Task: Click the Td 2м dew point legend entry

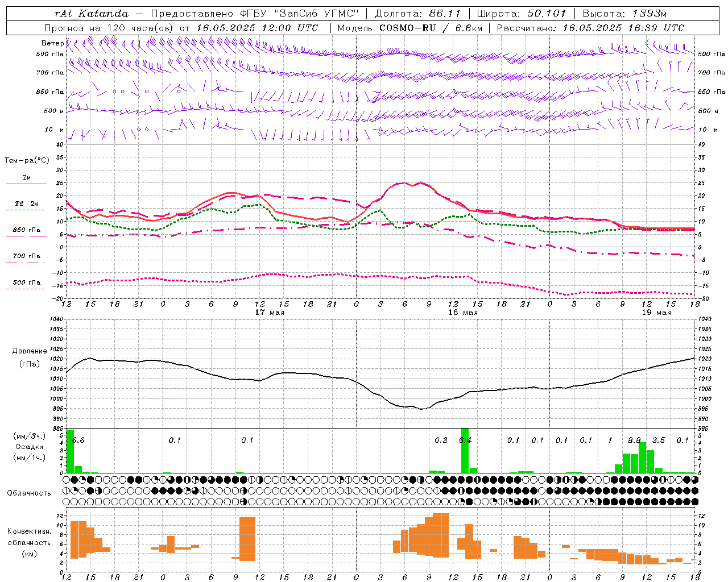Action: (x=27, y=203)
